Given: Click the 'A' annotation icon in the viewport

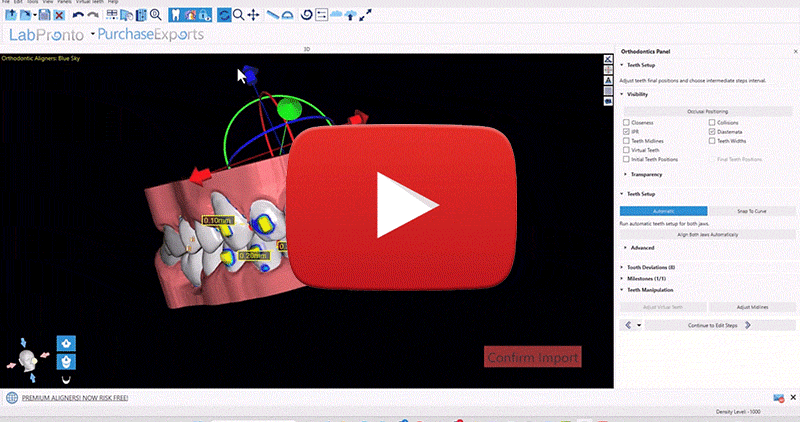Looking at the screenshot, I should [x=608, y=80].
